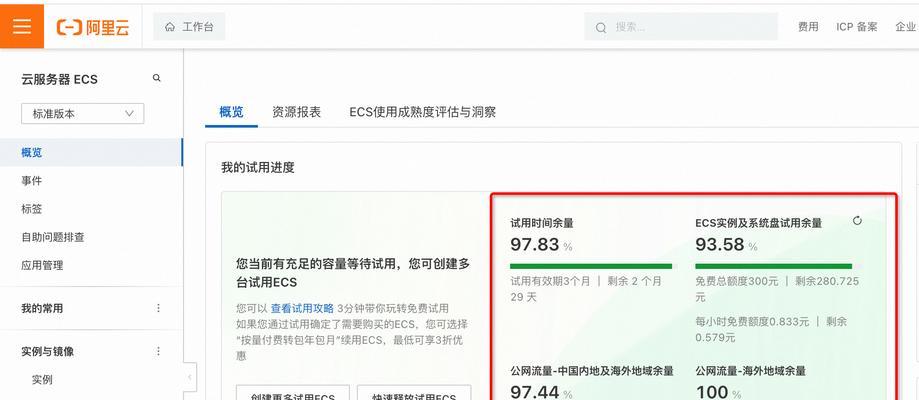Switch to the 概览 tab
The width and height of the screenshot is (919, 400).
click(x=232, y=112)
